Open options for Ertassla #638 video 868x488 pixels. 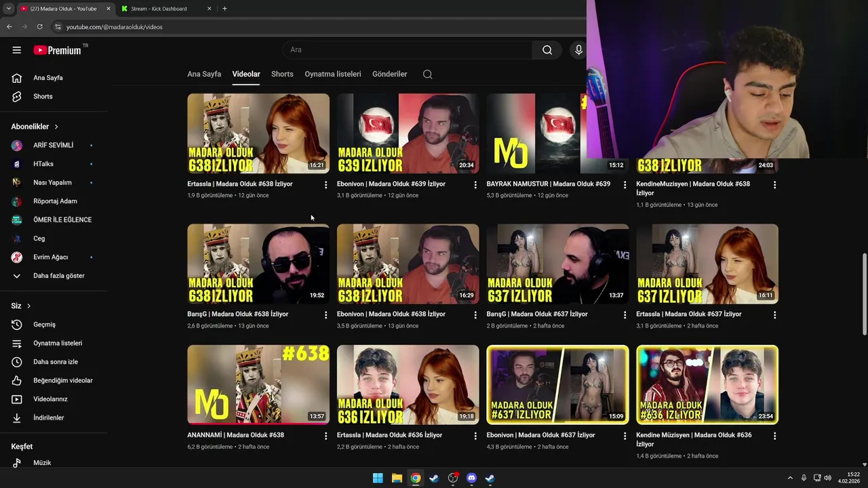pos(325,184)
